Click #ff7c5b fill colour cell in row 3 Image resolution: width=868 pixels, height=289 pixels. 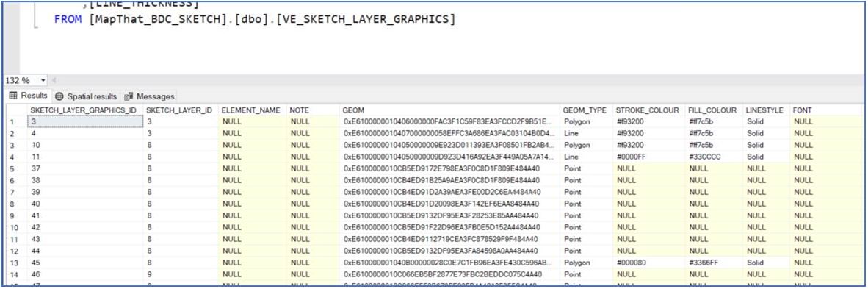pos(714,145)
